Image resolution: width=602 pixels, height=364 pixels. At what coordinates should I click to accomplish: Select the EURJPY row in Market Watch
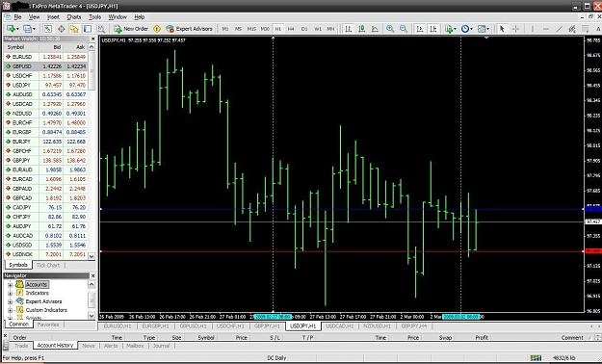pos(45,142)
